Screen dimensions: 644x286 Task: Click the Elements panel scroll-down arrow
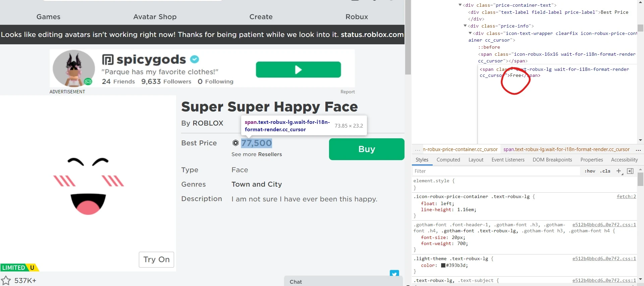(640, 140)
